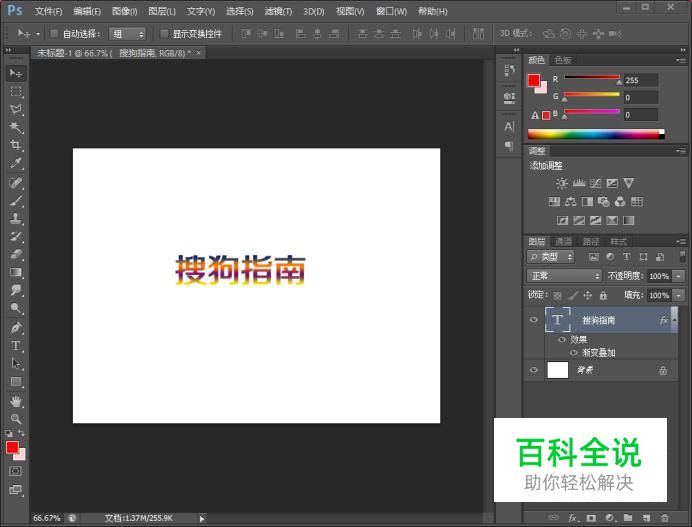Select the Magic Wand tool
This screenshot has height=527, width=692.
pos(16,128)
